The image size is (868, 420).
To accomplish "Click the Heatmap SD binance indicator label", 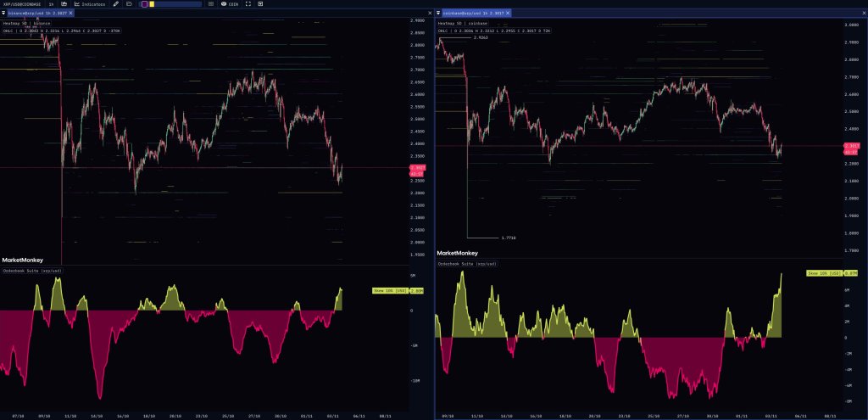I will pos(29,23).
